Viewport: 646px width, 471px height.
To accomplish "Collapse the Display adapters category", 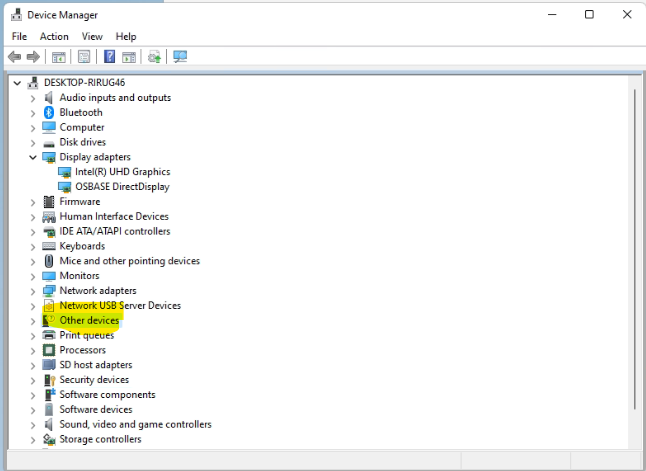I will pos(33,157).
